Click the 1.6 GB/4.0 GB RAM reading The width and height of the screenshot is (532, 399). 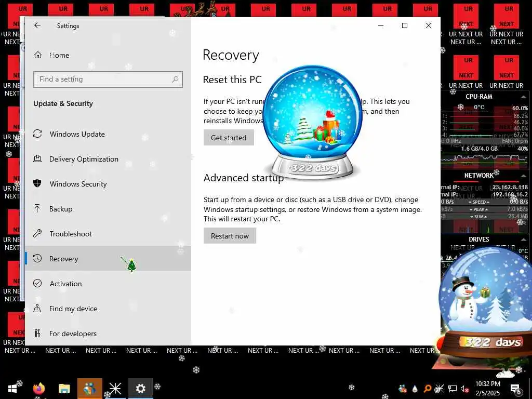click(479, 149)
